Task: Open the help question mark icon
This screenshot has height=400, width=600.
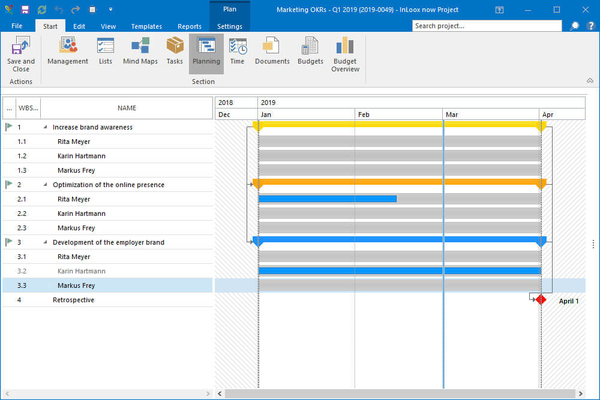Action: point(591,26)
